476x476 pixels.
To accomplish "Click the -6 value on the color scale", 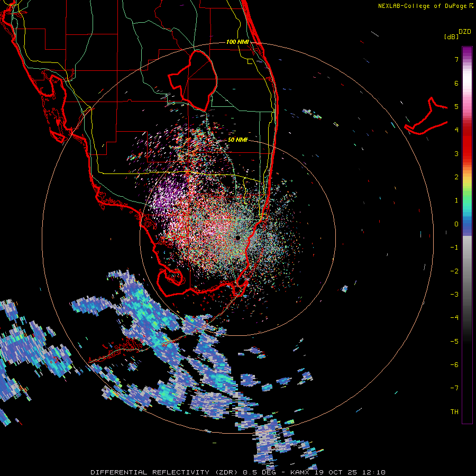I will click(x=454, y=365).
